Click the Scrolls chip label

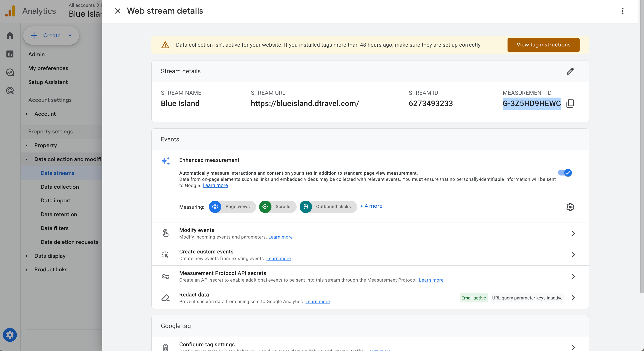pyautogui.click(x=283, y=206)
